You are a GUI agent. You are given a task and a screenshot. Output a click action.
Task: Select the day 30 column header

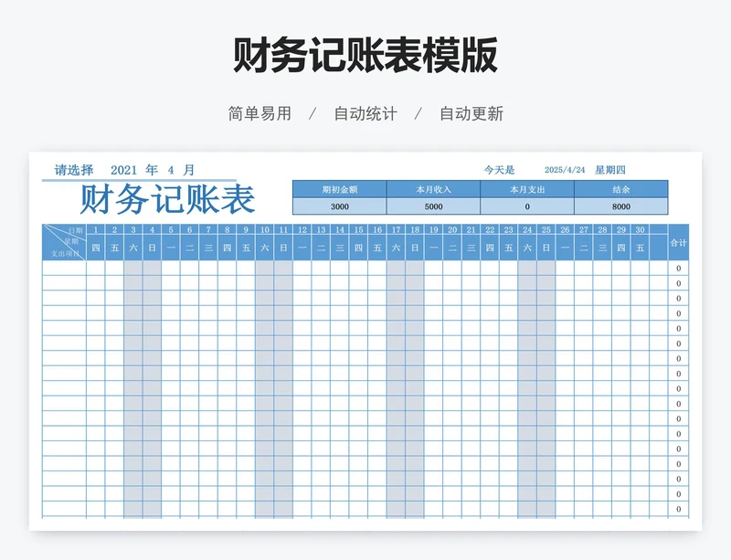click(x=640, y=230)
